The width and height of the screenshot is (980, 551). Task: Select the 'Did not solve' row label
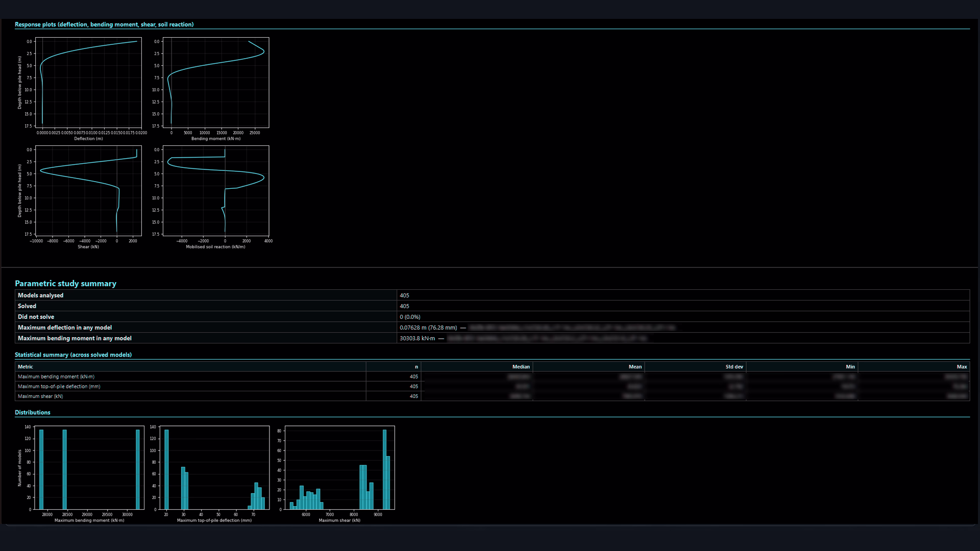pyautogui.click(x=36, y=317)
